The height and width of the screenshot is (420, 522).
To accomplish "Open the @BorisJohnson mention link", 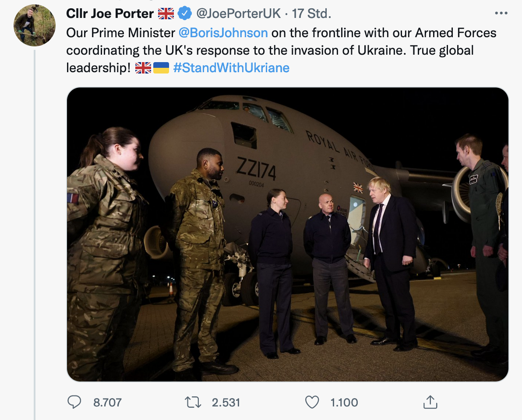I will coord(223,33).
